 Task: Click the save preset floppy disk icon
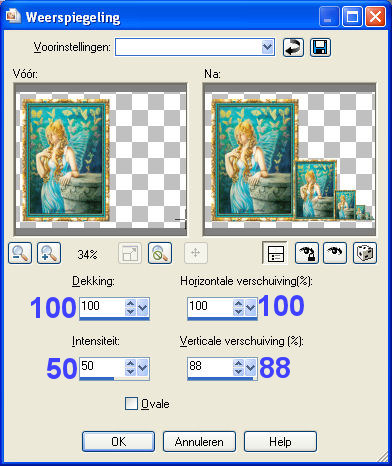(320, 48)
